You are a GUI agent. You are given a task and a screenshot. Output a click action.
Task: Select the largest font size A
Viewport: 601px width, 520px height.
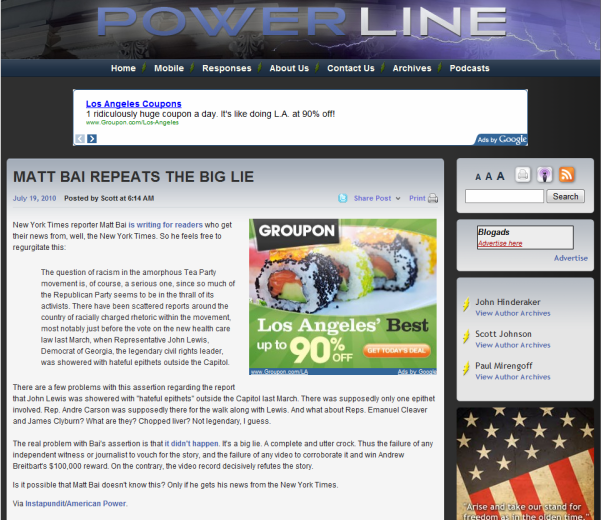click(x=500, y=176)
